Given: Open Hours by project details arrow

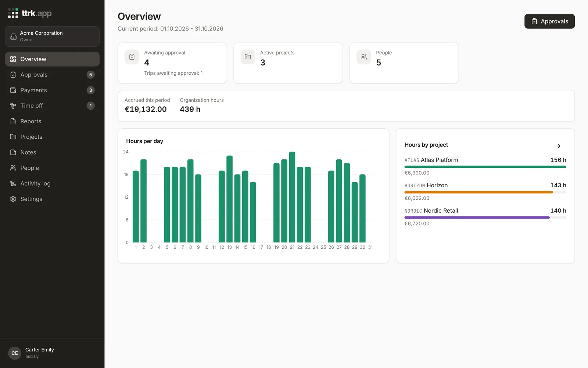Looking at the screenshot, I should point(558,146).
